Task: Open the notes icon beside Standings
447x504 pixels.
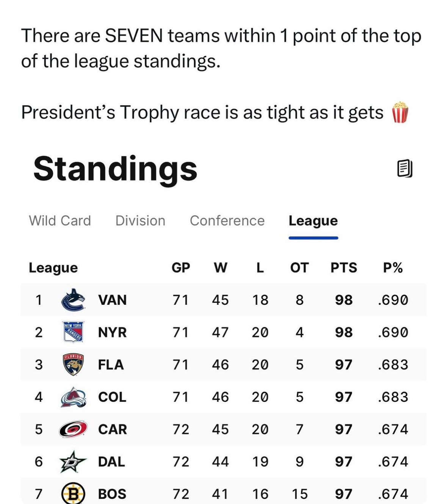Action: point(405,169)
